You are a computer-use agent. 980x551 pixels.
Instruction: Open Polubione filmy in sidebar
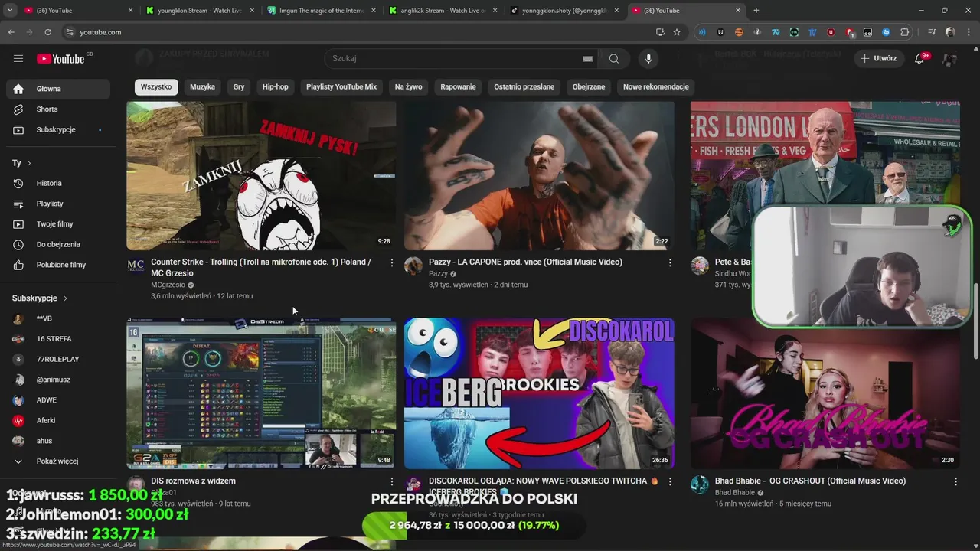tap(58, 265)
